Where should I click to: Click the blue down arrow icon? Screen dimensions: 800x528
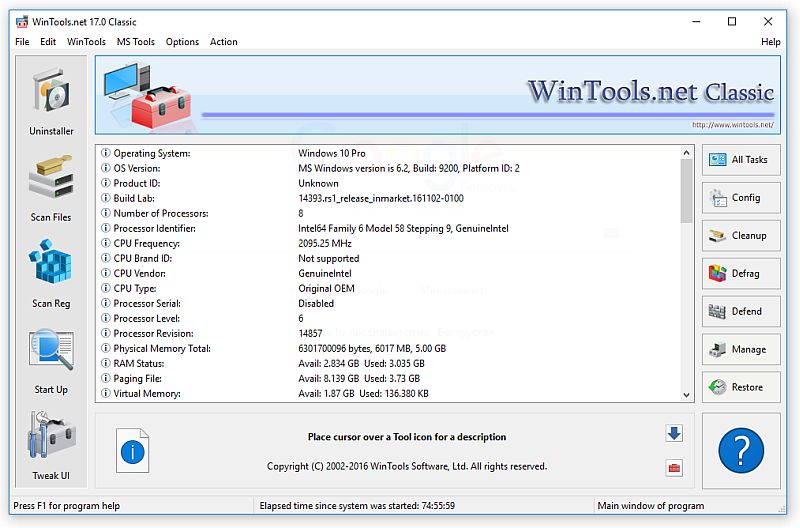(674, 433)
